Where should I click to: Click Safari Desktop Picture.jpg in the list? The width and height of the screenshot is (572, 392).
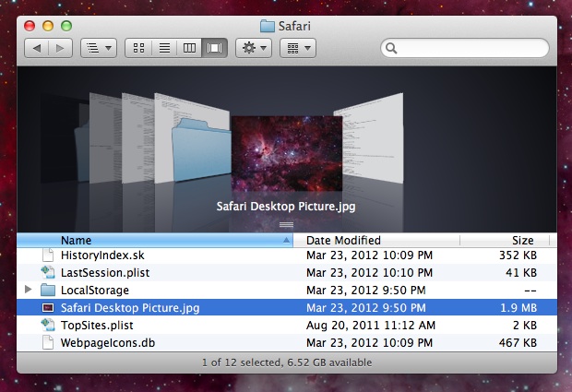coord(130,308)
